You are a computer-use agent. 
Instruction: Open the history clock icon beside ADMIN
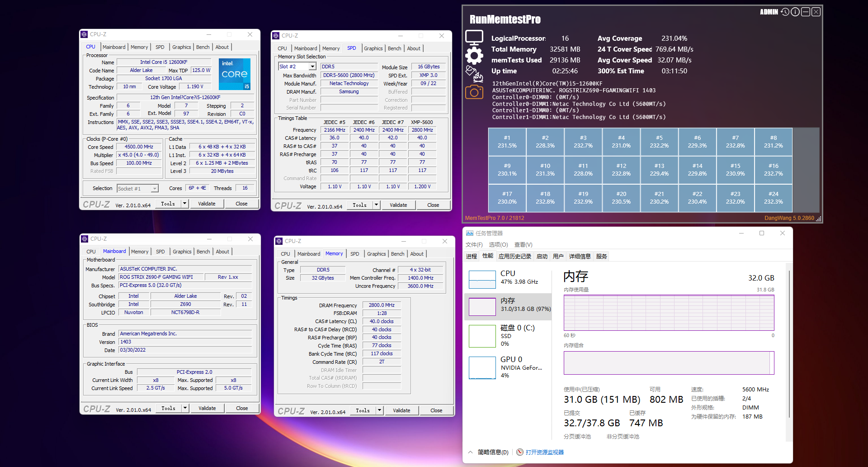point(785,12)
